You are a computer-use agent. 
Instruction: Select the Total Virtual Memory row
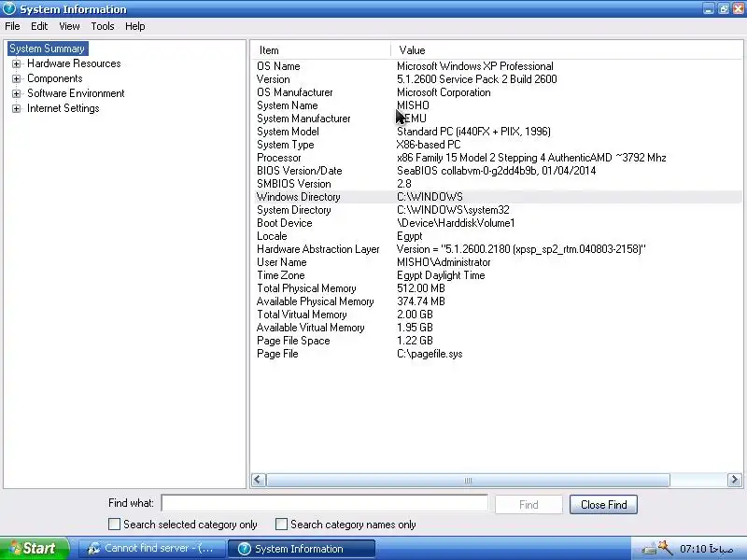(498, 315)
